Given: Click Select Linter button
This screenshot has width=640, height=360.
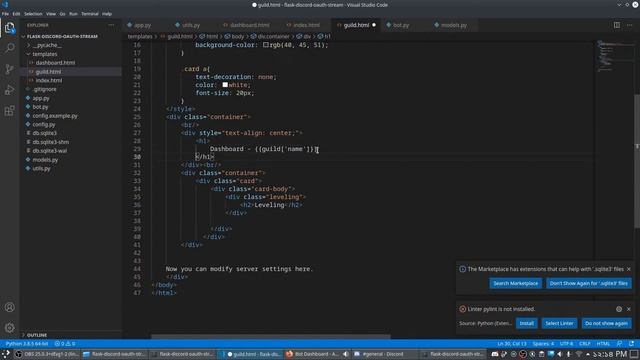Looking at the screenshot, I should coord(559,323).
